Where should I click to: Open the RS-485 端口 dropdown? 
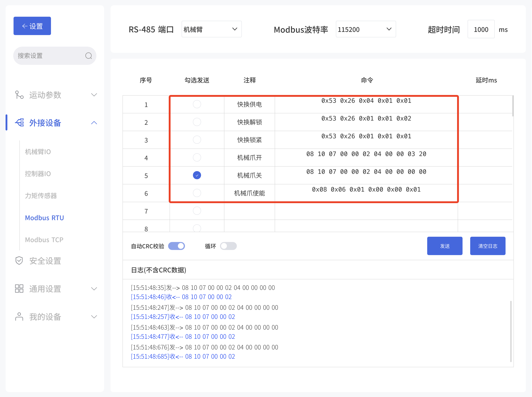212,29
